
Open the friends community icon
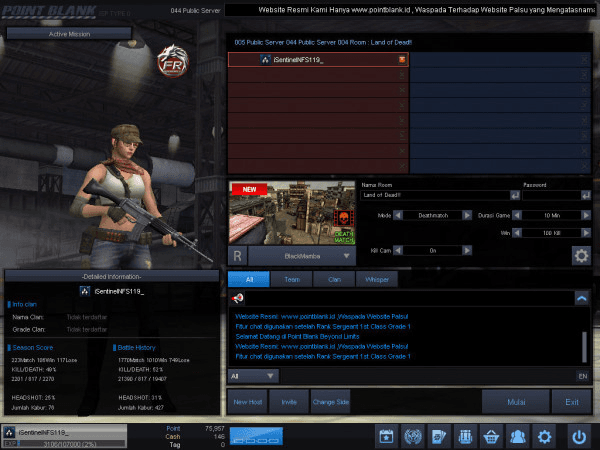point(517,436)
